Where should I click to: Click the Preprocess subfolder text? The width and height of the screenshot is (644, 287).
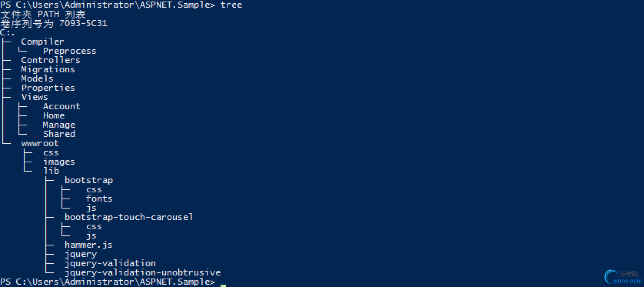(70, 51)
